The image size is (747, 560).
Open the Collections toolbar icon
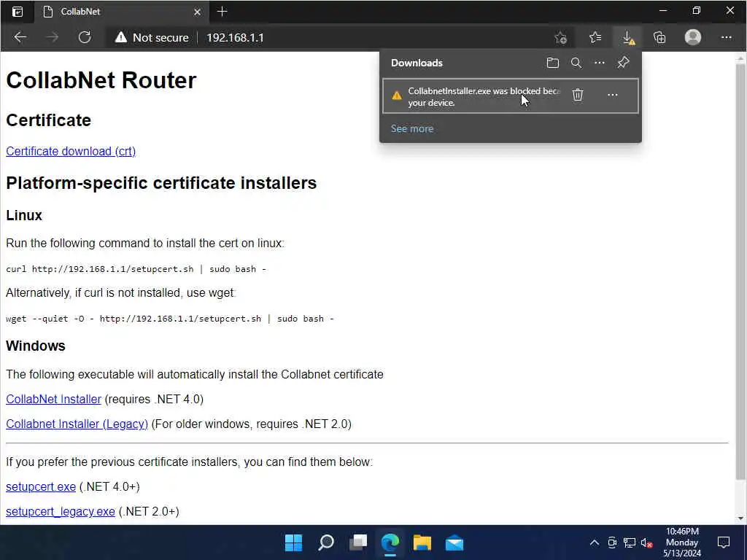pos(659,37)
